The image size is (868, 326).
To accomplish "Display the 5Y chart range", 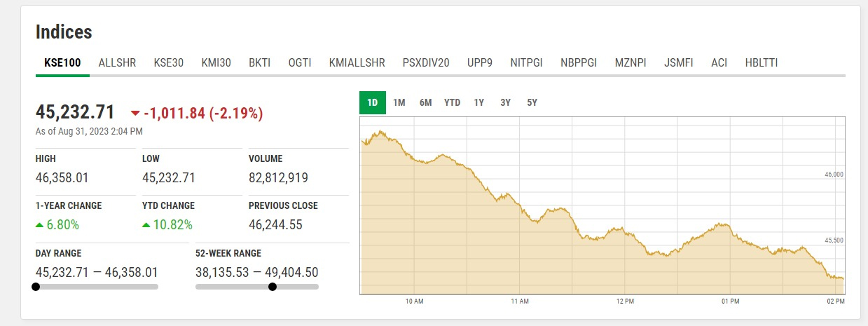I will click(532, 102).
